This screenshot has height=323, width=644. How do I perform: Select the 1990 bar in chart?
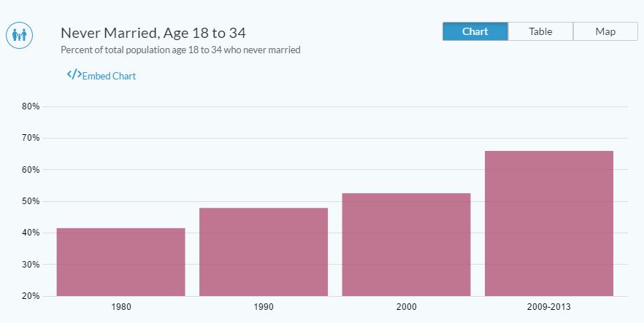point(264,252)
